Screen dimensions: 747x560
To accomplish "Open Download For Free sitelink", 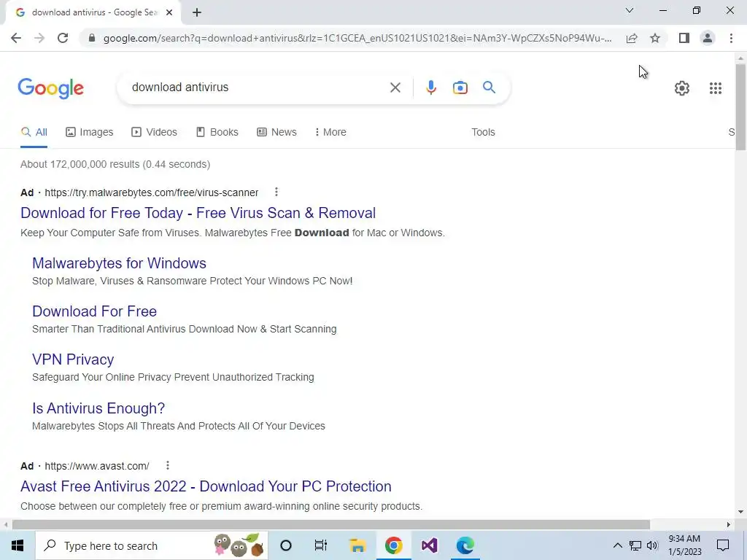I will coord(94,311).
